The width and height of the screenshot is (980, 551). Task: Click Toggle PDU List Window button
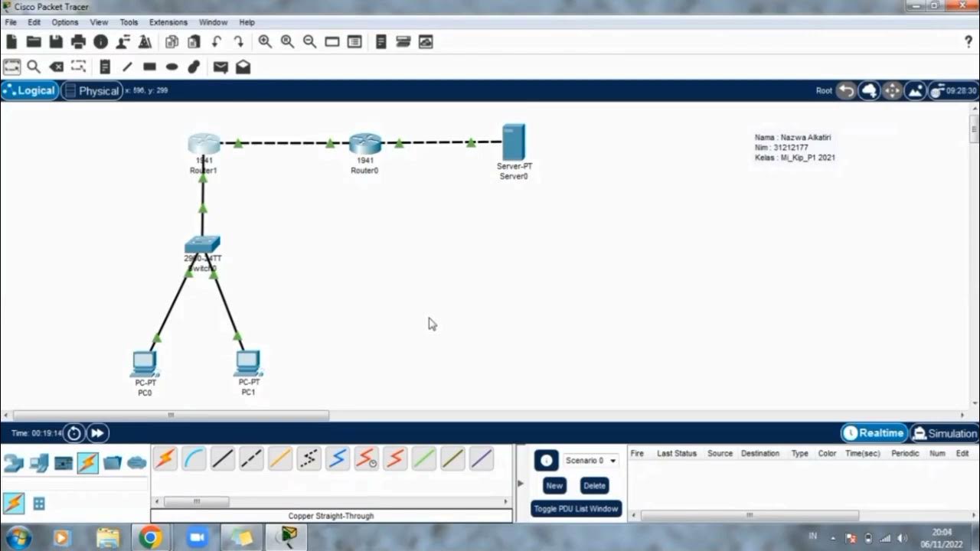pos(576,508)
